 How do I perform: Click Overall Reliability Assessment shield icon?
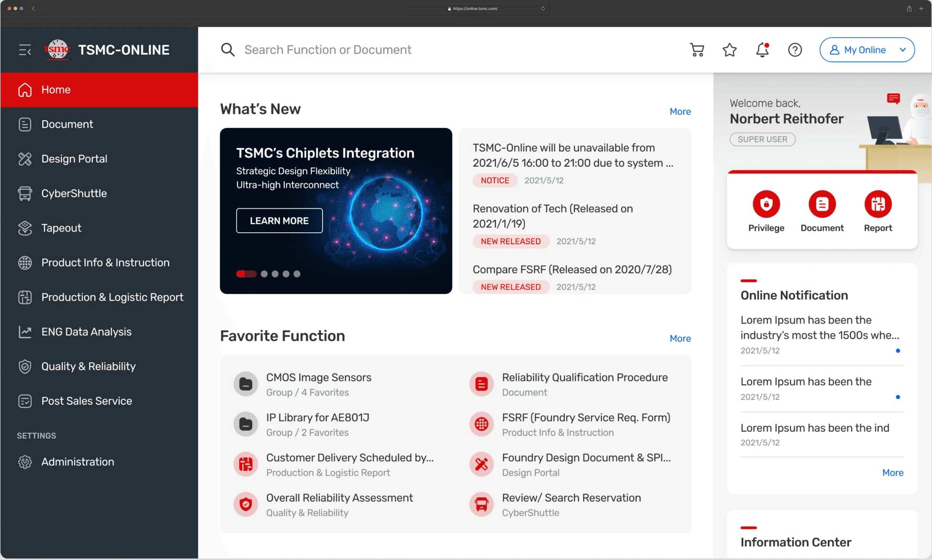[246, 504]
